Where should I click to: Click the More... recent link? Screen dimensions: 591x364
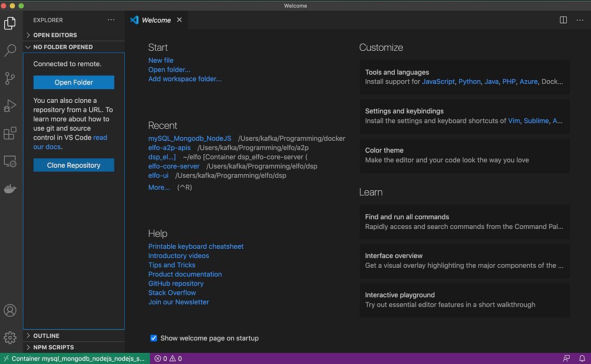(x=159, y=187)
